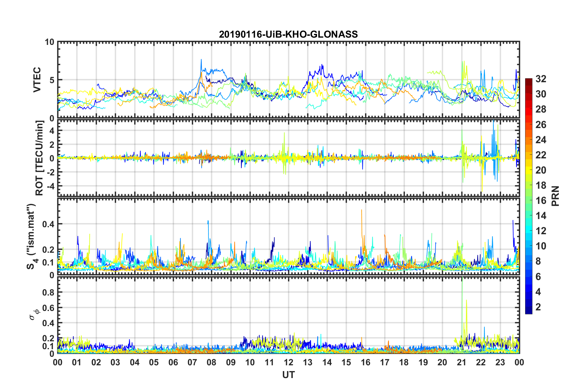
Task: Click the PRN colorbar label
Action: tap(555, 196)
